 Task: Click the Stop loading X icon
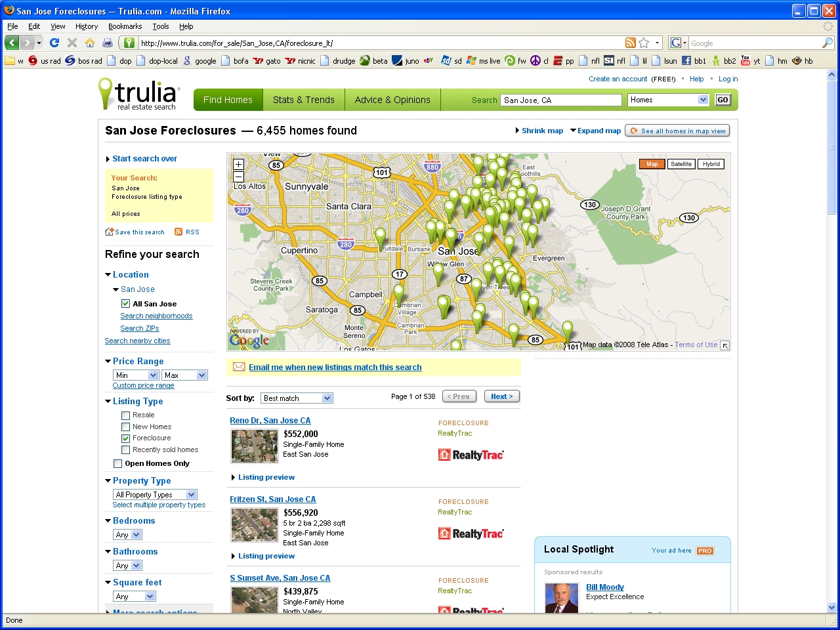point(72,43)
